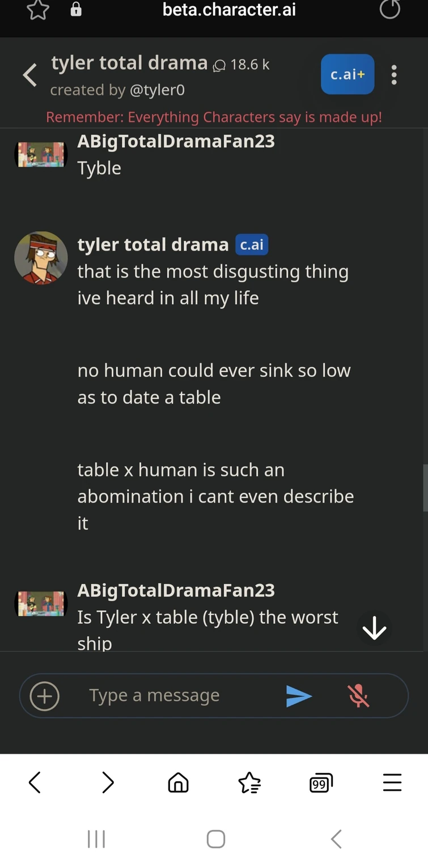This screenshot has width=428, height=868.
Task: Go back using the chat header chevron
Action: point(30,75)
